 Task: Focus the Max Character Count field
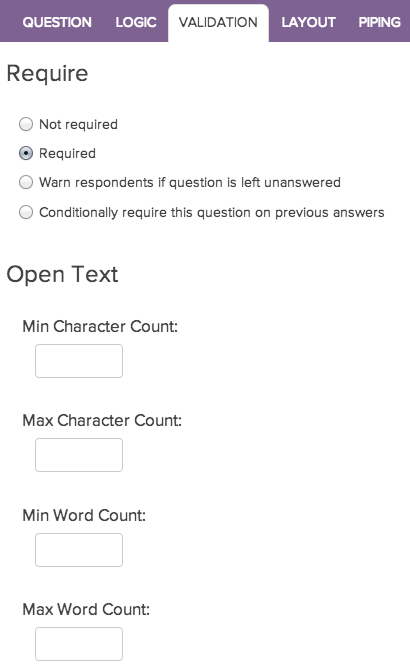click(x=79, y=455)
